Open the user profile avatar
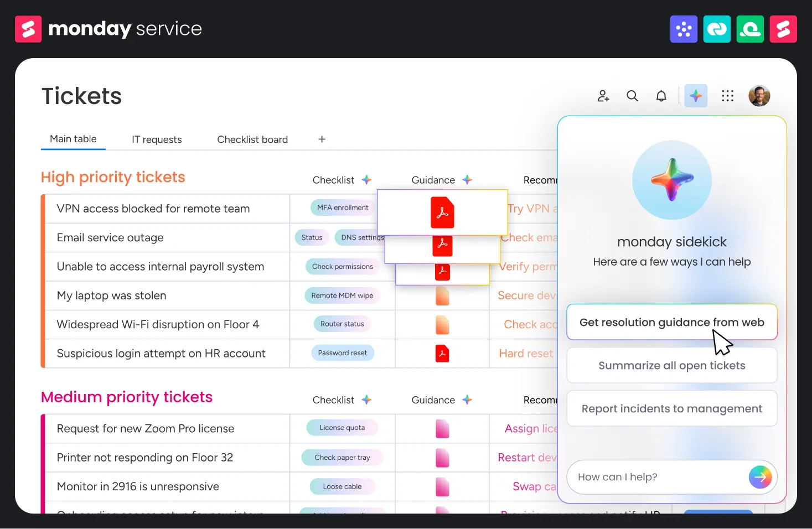 click(759, 96)
